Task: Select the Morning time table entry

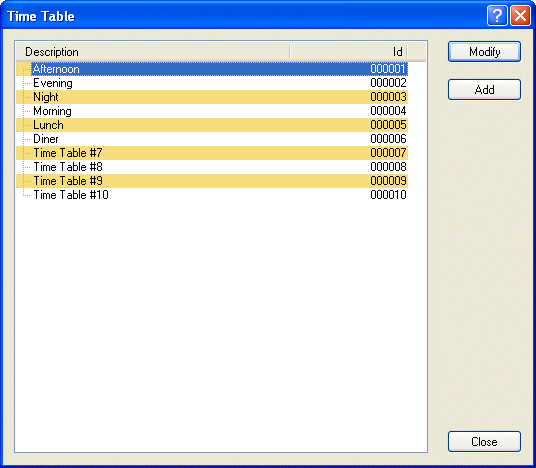Action: point(212,111)
